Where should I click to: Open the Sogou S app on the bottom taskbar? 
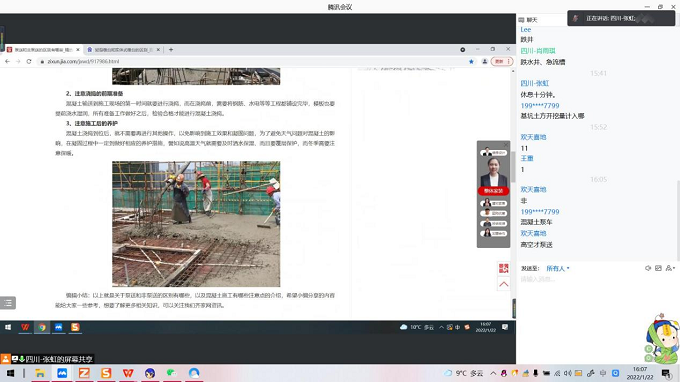pyautogui.click(x=106, y=373)
